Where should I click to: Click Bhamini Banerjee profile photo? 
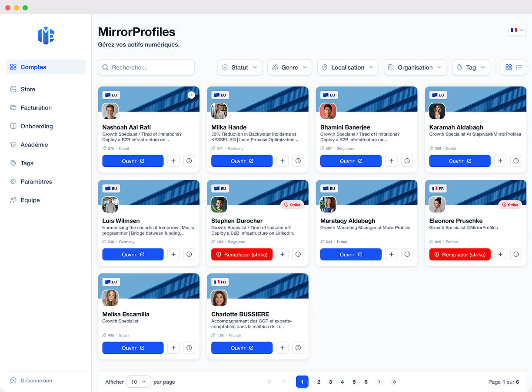328,111
